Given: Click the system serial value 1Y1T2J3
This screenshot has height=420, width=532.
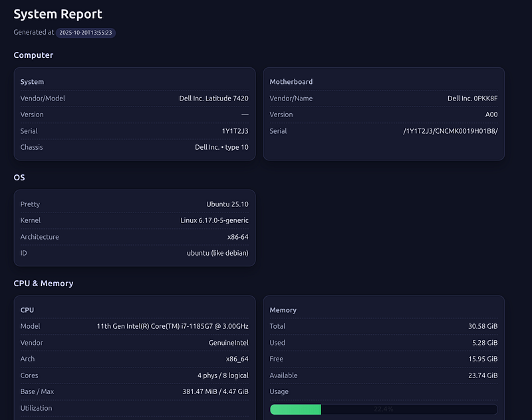Looking at the screenshot, I should (x=235, y=131).
